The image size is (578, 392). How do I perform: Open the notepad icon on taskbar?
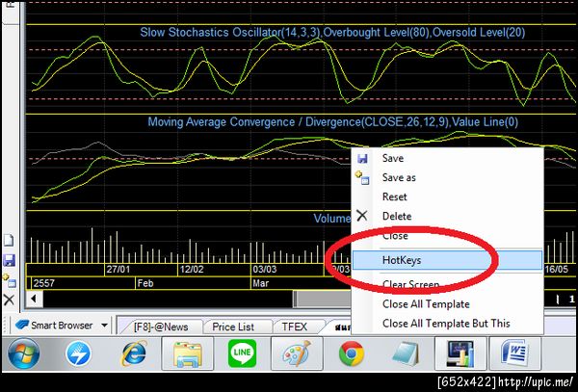[x=406, y=353]
